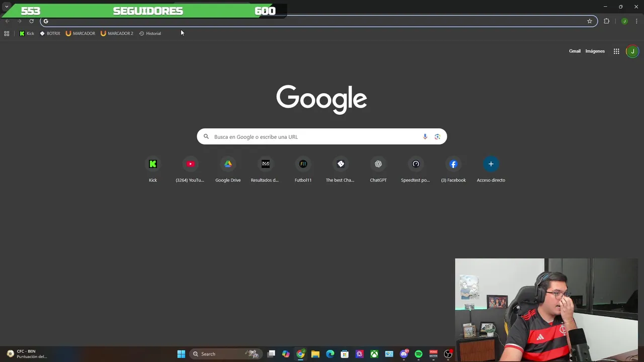Viewport: 644px width, 362px height.
Task: Open the ChatGPT shortcut tile
Action: tap(378, 170)
